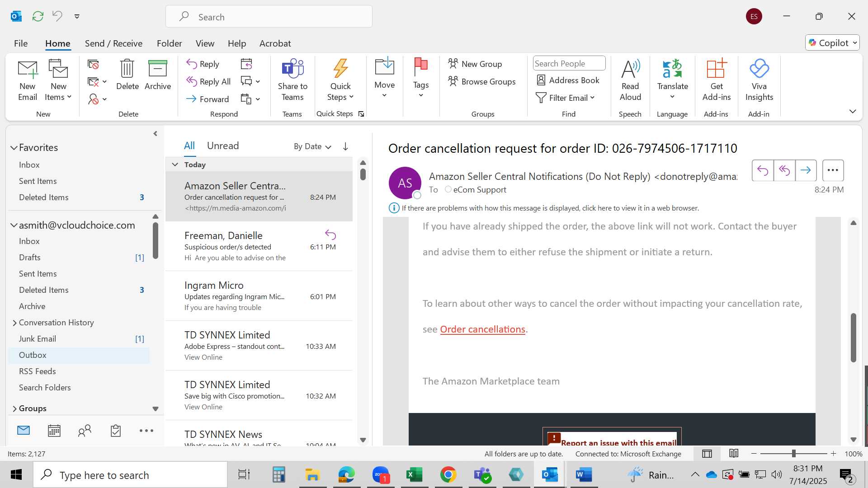Open the Quick Steps dialog launcher
This screenshot has height=488, width=868.
click(x=361, y=114)
